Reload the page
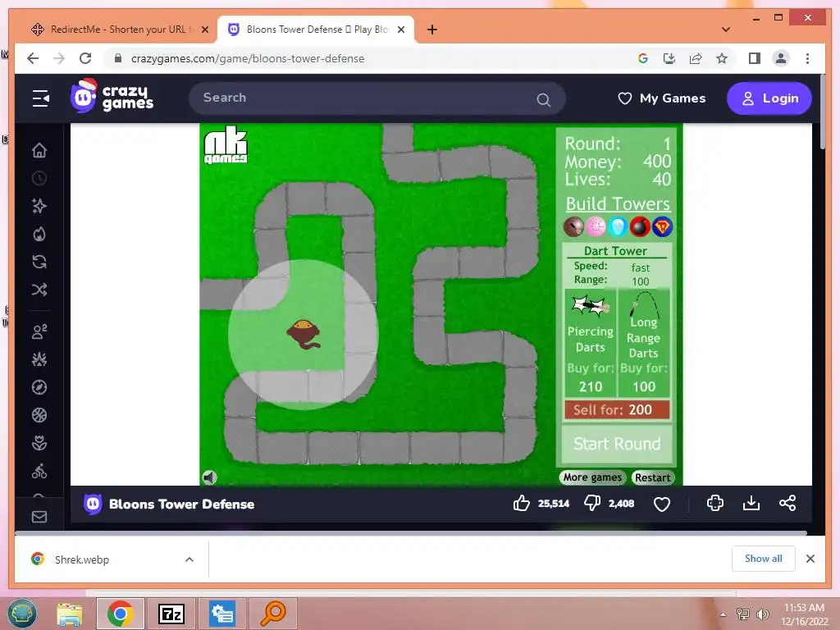This screenshot has width=840, height=630. point(85,58)
